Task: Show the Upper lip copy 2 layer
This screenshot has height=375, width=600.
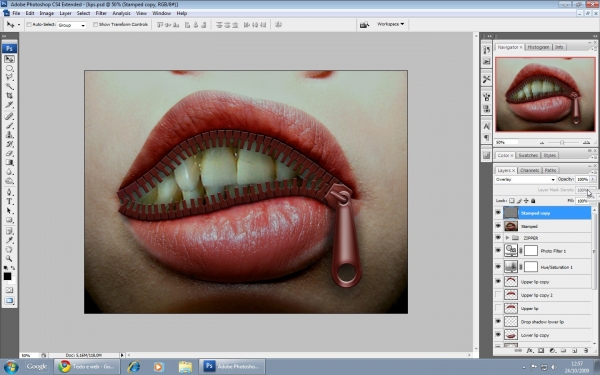Action: point(498,295)
